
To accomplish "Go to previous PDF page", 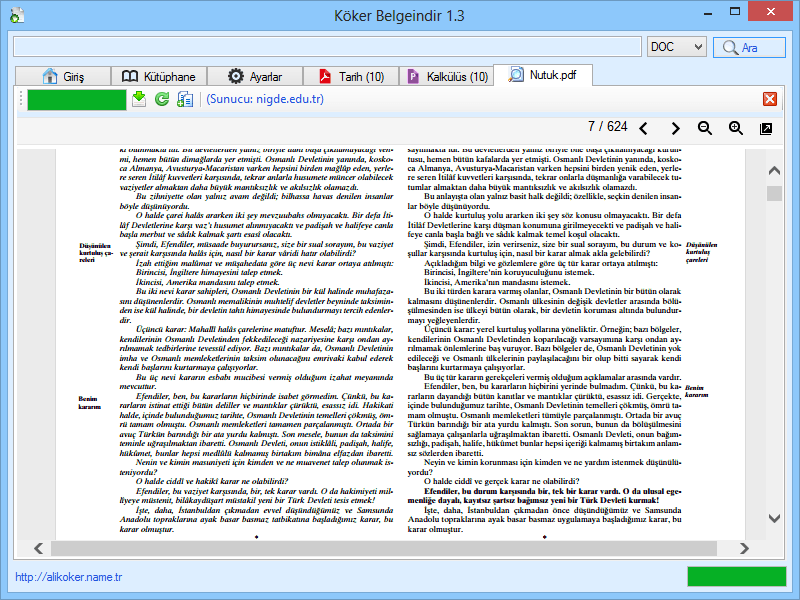I will coord(644,128).
